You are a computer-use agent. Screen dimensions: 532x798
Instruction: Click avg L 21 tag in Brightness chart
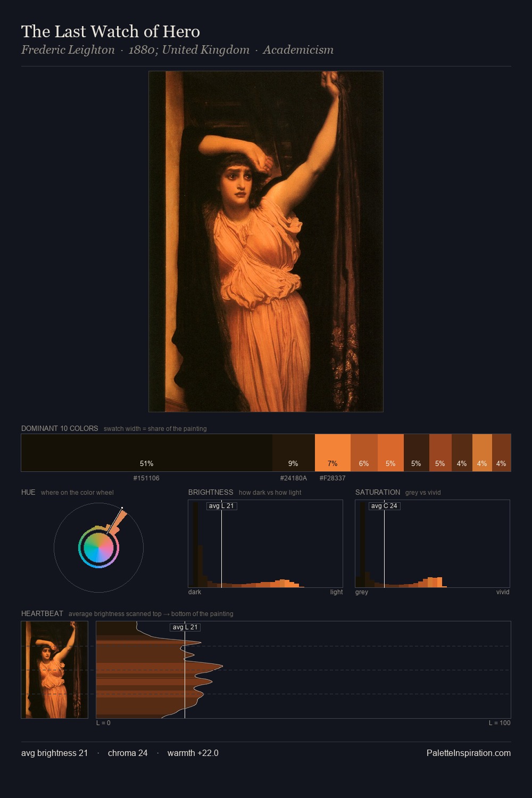coord(221,506)
